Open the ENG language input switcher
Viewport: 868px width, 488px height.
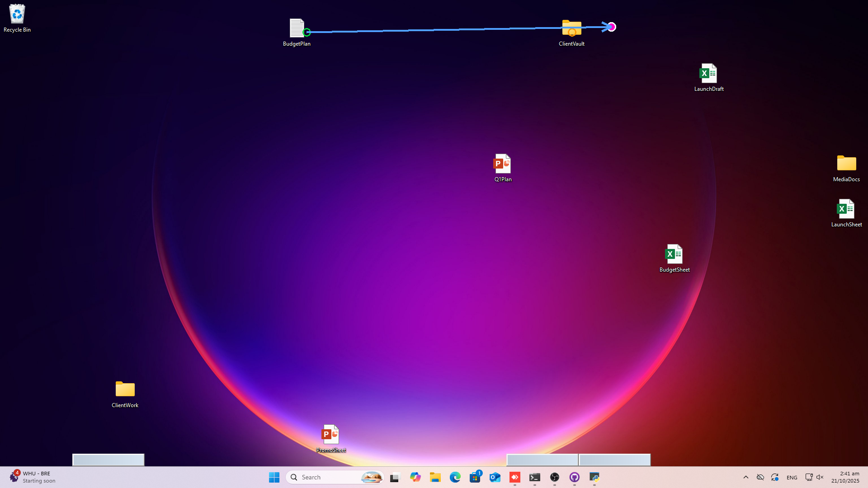(x=792, y=478)
